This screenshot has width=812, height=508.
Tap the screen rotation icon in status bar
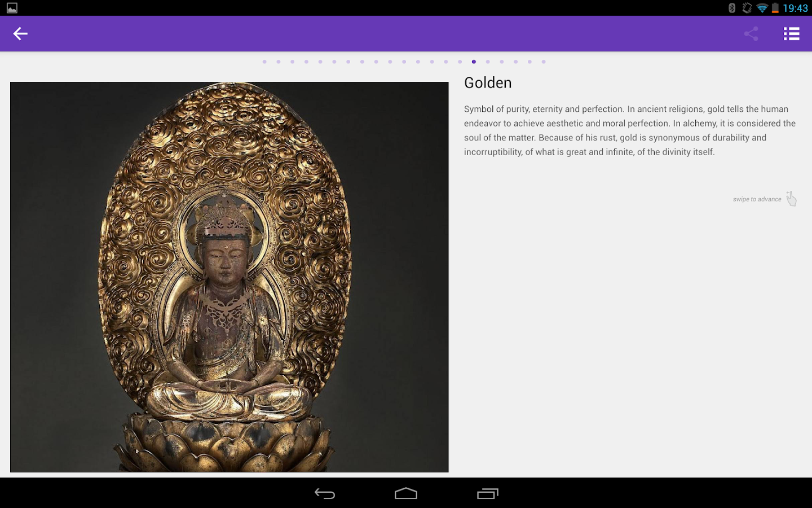[747, 8]
